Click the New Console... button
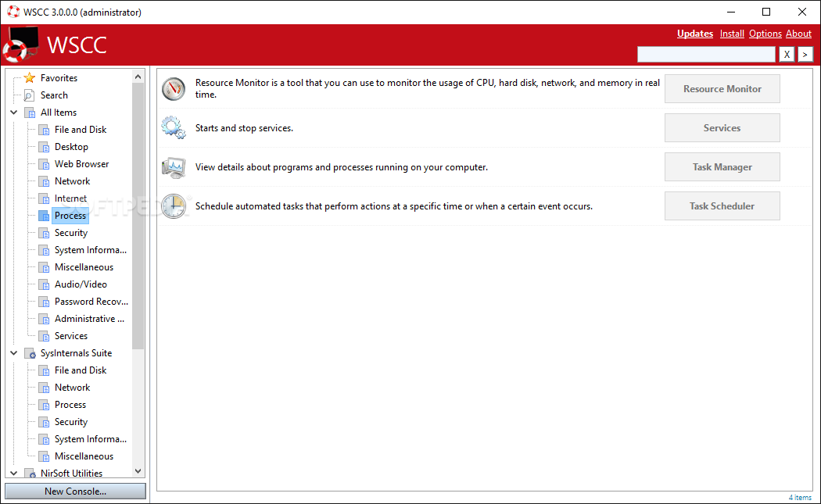Viewport: 821px width, 504px height. click(x=75, y=491)
